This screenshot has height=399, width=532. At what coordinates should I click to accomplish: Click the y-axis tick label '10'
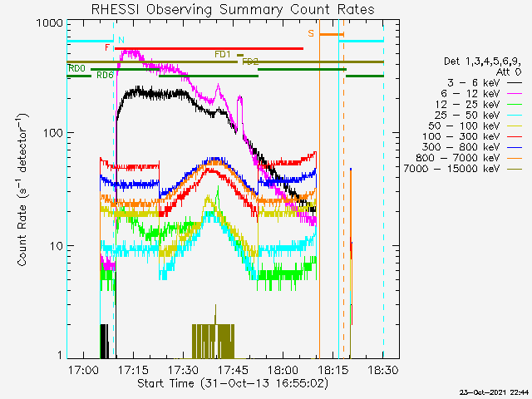point(57,246)
